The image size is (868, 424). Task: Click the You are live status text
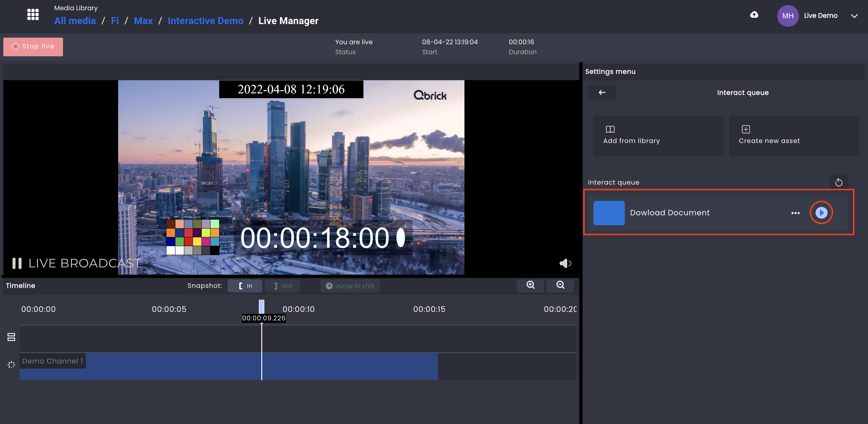354,42
